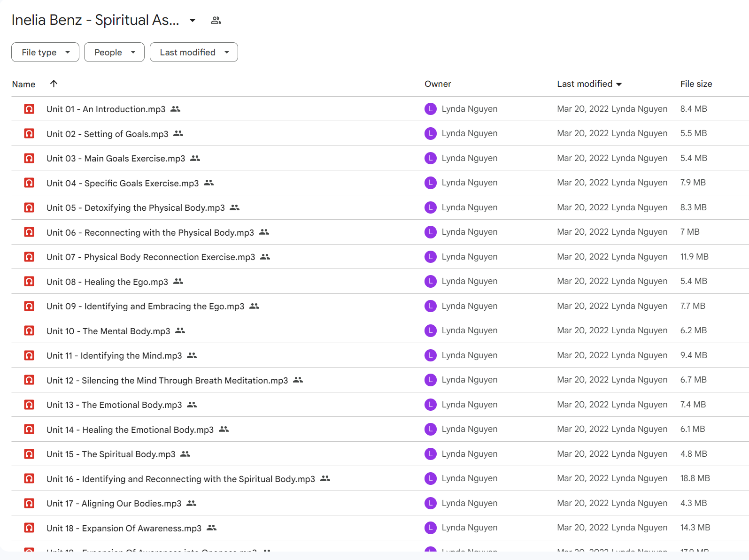
Task: Select Unit 10 - The Mental Body.mp3
Action: 108,331
